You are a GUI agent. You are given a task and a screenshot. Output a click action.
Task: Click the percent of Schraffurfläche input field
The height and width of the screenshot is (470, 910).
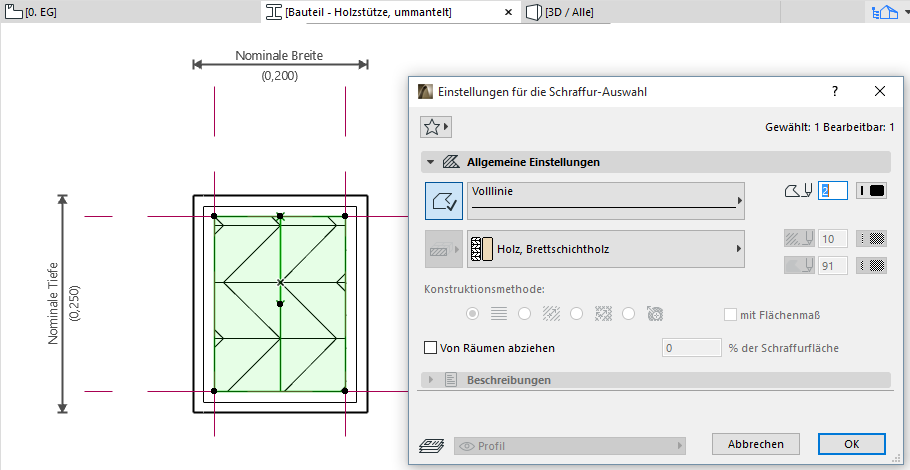coord(692,348)
